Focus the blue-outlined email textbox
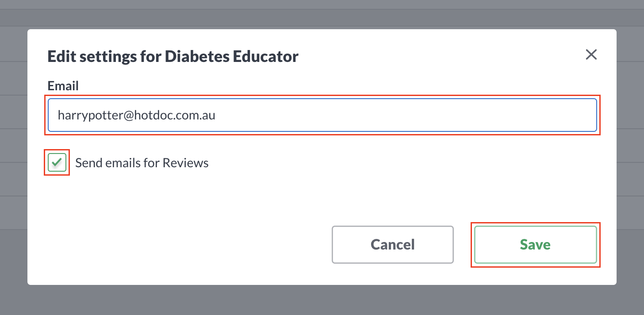The width and height of the screenshot is (644, 315). (322, 115)
